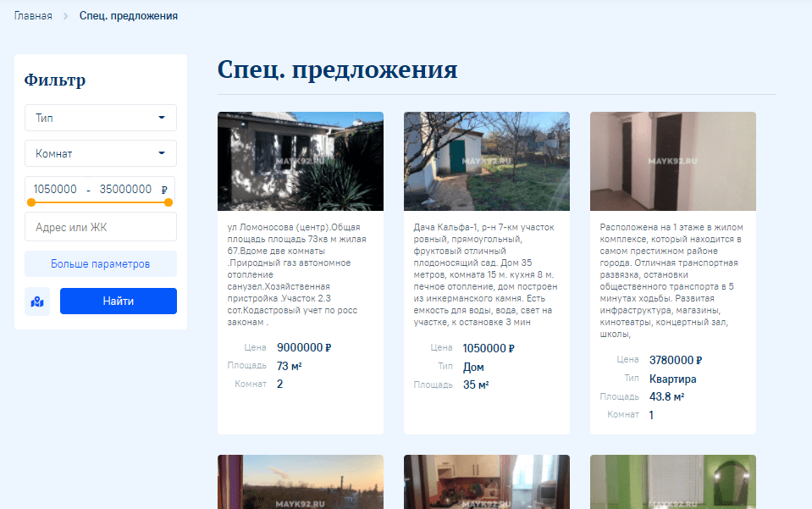The width and height of the screenshot is (812, 509).
Task: Click the maximum price 35000000 field
Action: click(x=125, y=190)
